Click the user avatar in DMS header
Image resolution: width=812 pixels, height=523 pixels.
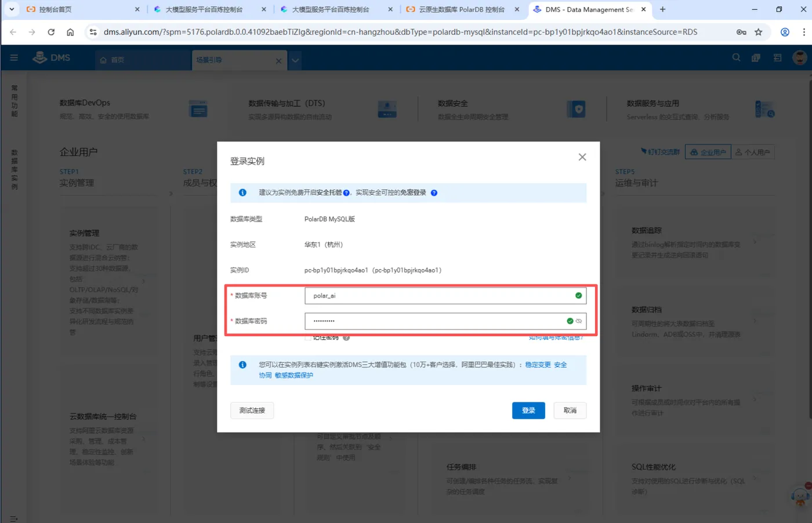(x=800, y=58)
